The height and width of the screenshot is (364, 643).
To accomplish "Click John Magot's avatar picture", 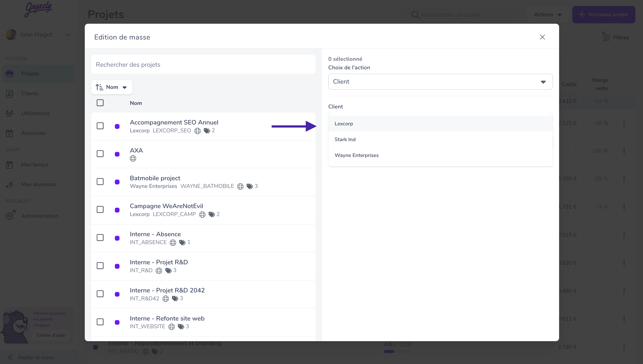I will tap(11, 34).
